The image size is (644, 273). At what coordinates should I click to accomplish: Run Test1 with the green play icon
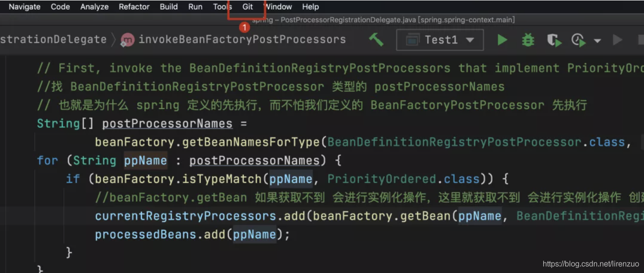(502, 40)
